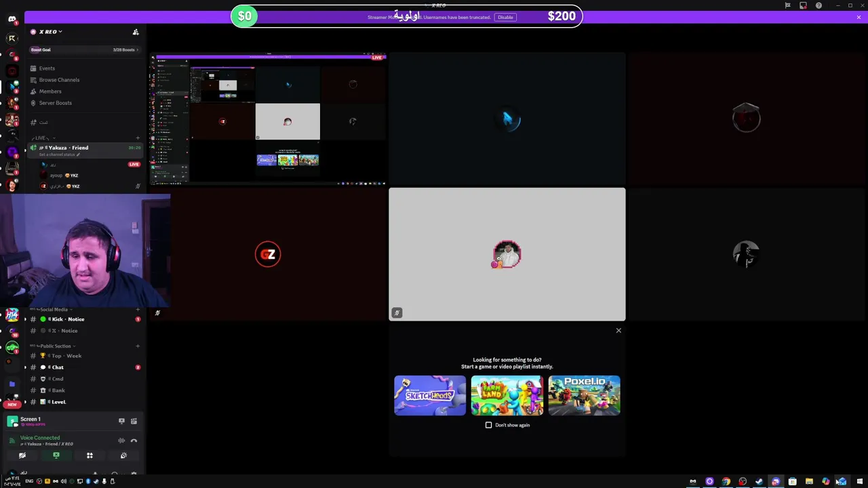Open the Boost Goal 3/28 Boosts bar
Screen dimensions: 868x488
pyautogui.click(x=84, y=49)
